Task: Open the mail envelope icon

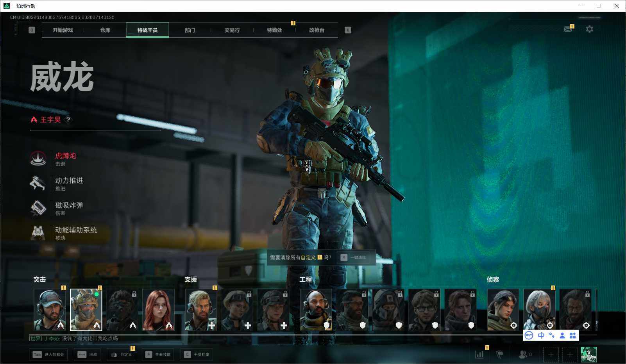Action: point(568,29)
